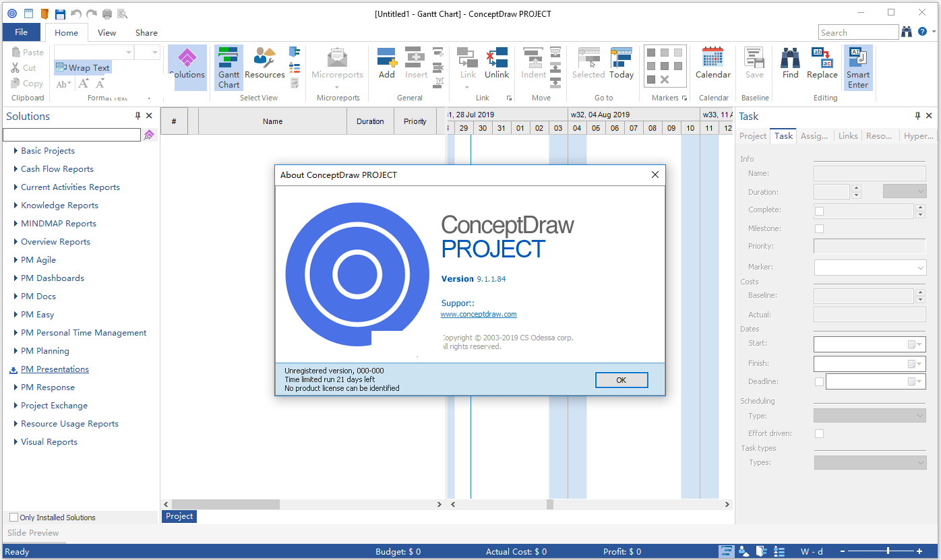Select the Project sheet tab at bottom
This screenshot has width=941, height=560.
click(x=179, y=516)
